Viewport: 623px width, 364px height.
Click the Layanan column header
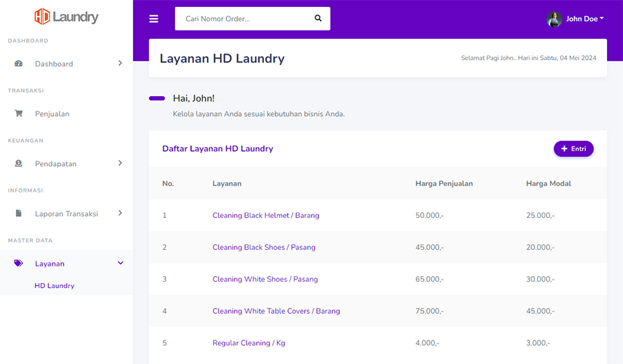pyautogui.click(x=227, y=183)
